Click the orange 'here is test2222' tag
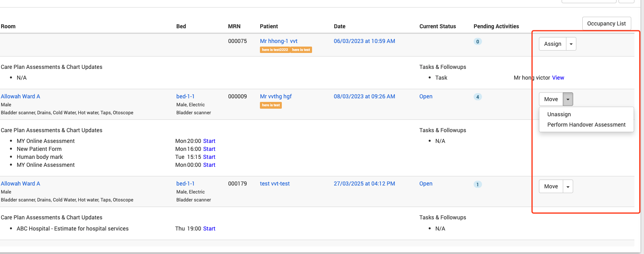Image resolution: width=644 pixels, height=254 pixels. point(275,50)
